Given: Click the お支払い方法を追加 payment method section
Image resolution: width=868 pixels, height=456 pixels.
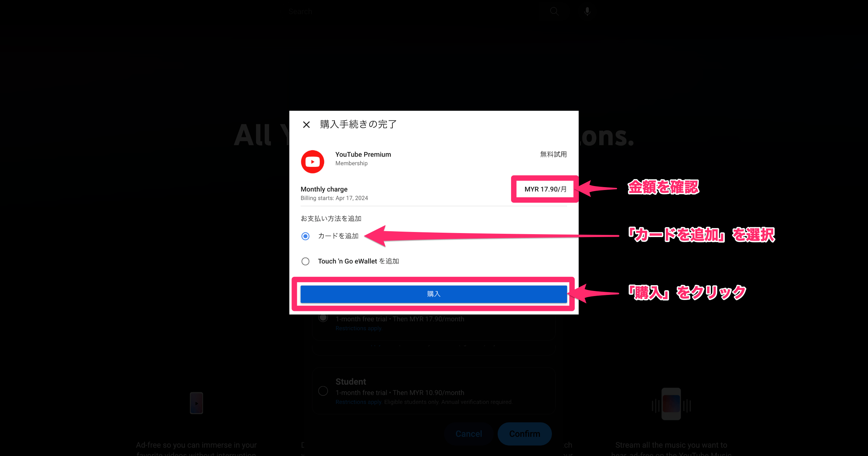Looking at the screenshot, I should pyautogui.click(x=335, y=218).
